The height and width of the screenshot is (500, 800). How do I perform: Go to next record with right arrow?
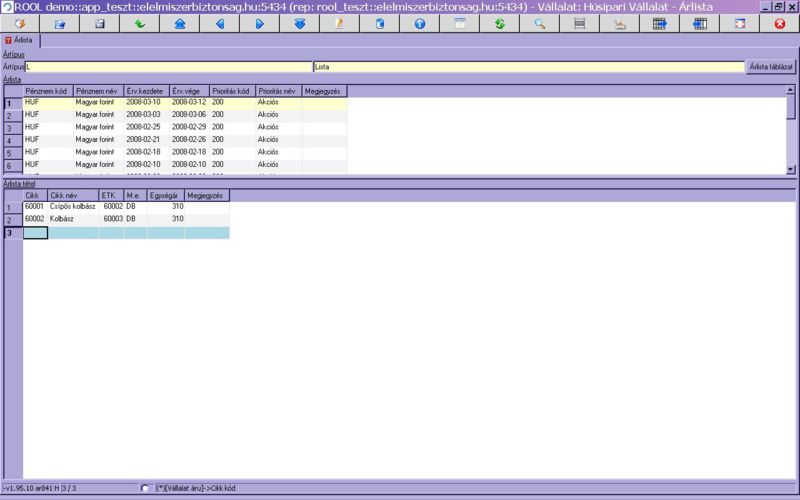pos(260,23)
